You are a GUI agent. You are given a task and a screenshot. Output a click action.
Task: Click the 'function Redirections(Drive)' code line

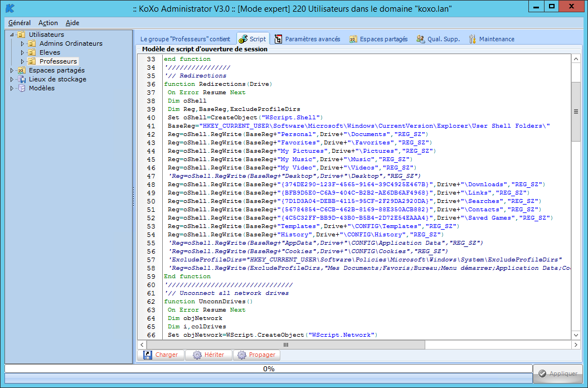(x=218, y=84)
